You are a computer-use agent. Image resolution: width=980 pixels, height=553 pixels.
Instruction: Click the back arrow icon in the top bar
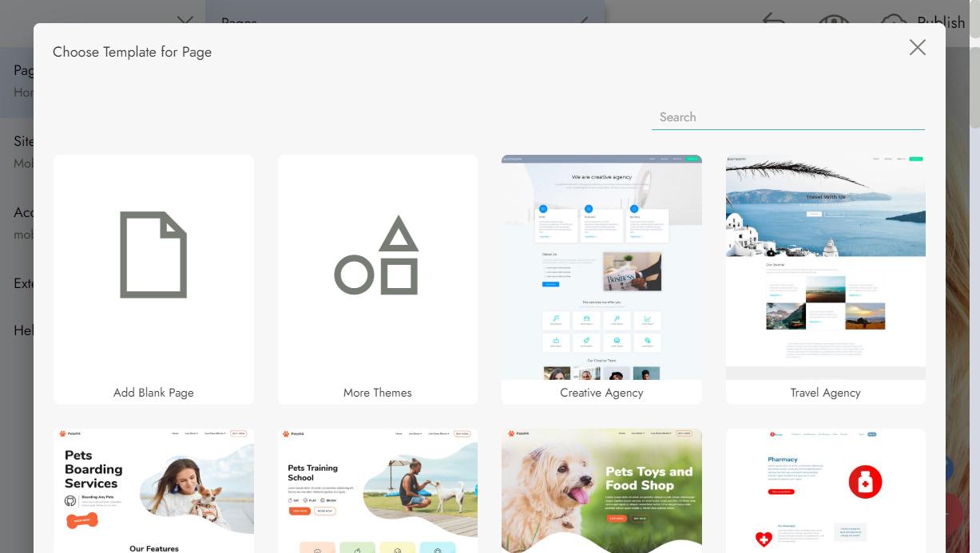click(x=773, y=19)
